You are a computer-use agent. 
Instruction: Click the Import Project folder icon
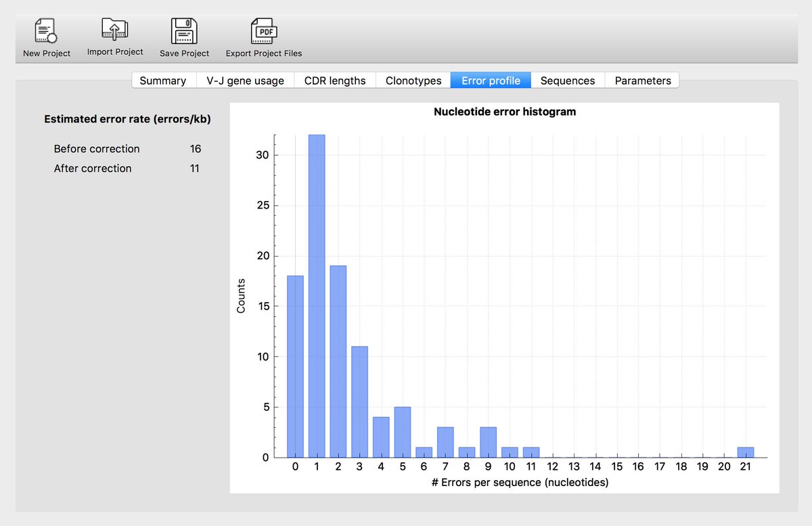(x=115, y=30)
